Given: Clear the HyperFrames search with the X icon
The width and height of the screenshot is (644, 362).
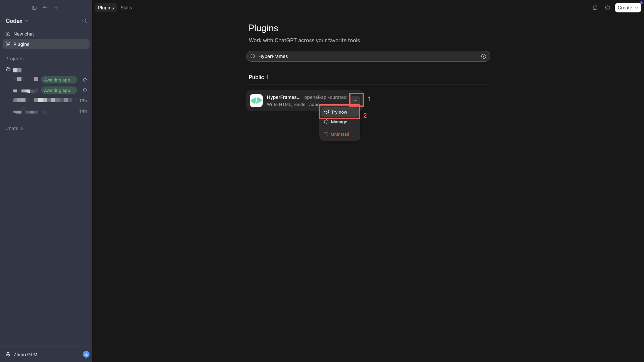Looking at the screenshot, I should (x=484, y=56).
